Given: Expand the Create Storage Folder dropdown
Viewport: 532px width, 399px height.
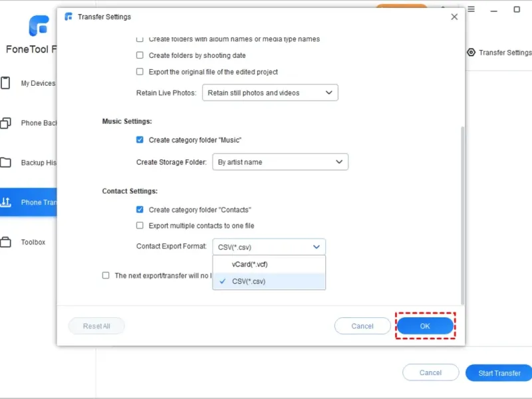Looking at the screenshot, I should (280, 162).
